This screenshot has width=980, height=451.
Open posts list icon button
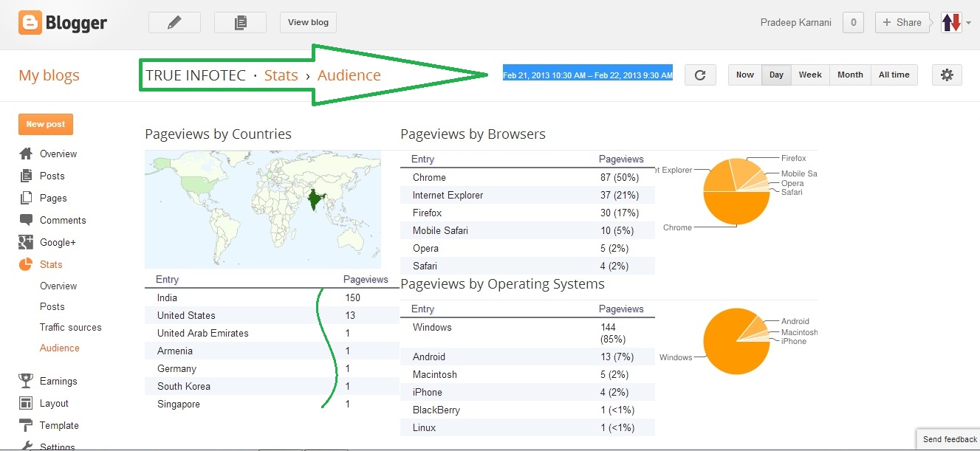pyautogui.click(x=240, y=23)
